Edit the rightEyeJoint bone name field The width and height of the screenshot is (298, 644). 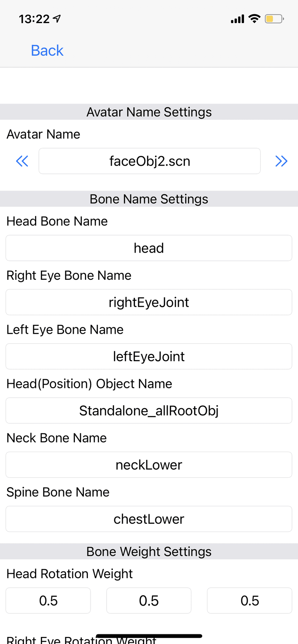pos(149,302)
